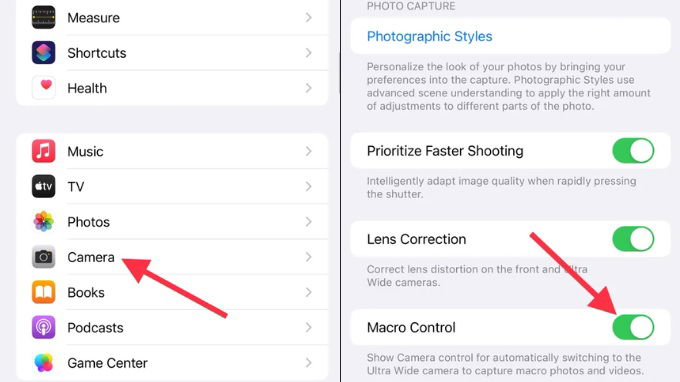Expand Music settings via its chevron
Image resolution: width=680 pixels, height=382 pixels.
[308, 151]
